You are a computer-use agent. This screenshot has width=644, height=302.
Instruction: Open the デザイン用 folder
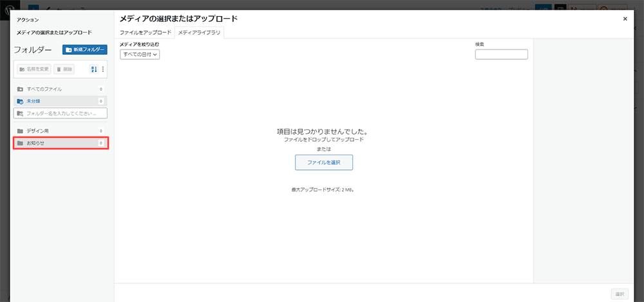(61, 131)
